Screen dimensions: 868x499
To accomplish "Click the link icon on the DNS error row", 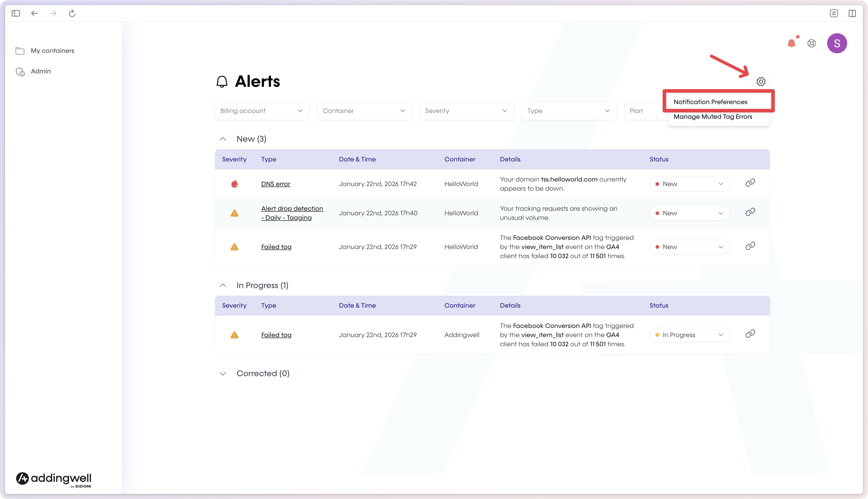I will point(750,183).
